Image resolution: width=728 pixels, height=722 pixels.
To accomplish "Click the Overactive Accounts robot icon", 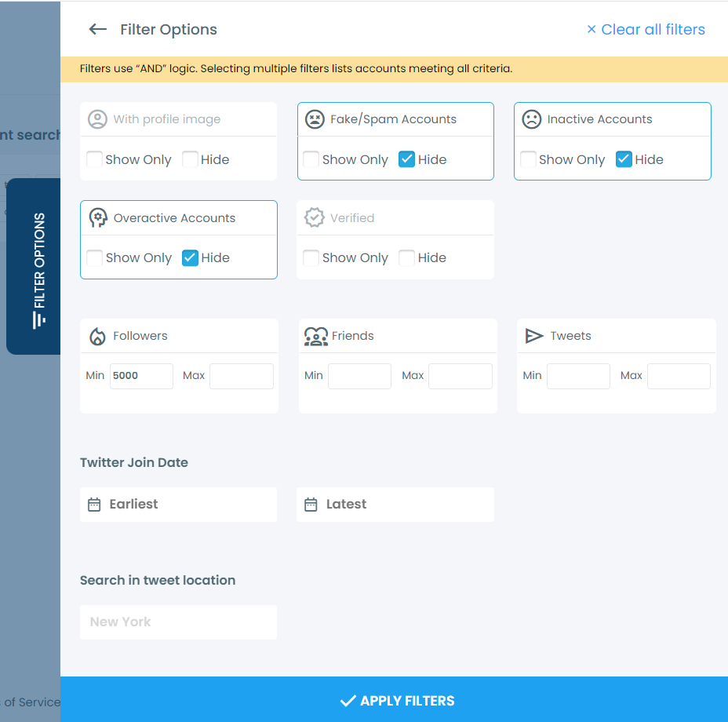I will [97, 217].
